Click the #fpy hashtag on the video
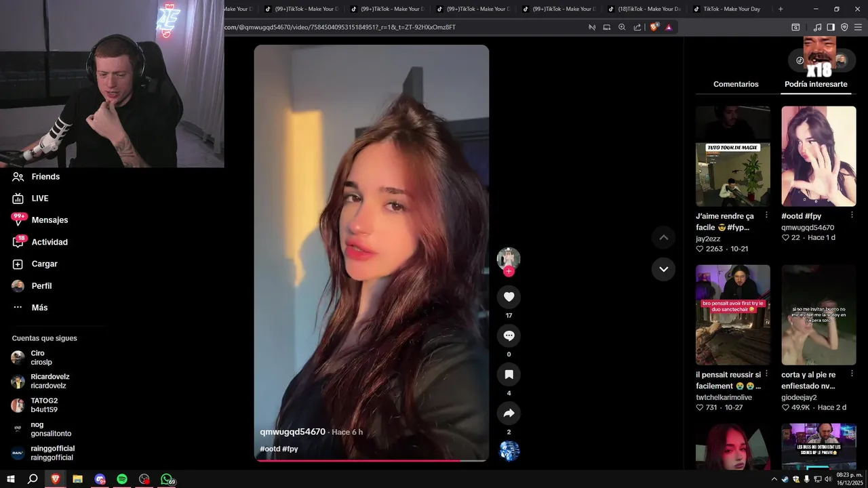868x488 pixels. [x=290, y=449]
